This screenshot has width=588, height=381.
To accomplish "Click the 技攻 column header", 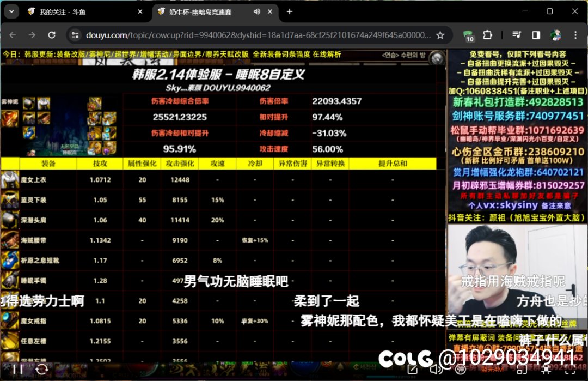I will tap(100, 164).
